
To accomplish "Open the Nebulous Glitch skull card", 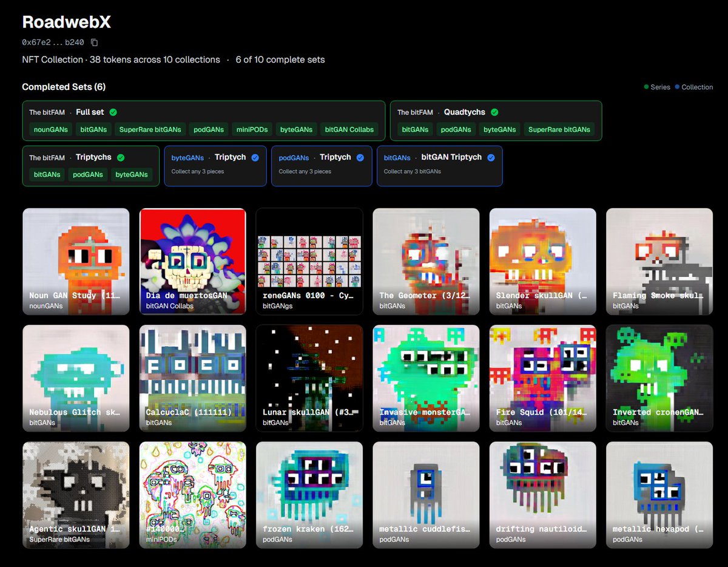I will tap(76, 378).
